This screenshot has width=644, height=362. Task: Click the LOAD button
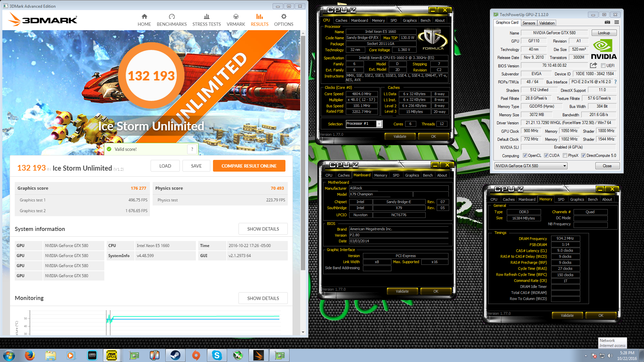pos(165,166)
